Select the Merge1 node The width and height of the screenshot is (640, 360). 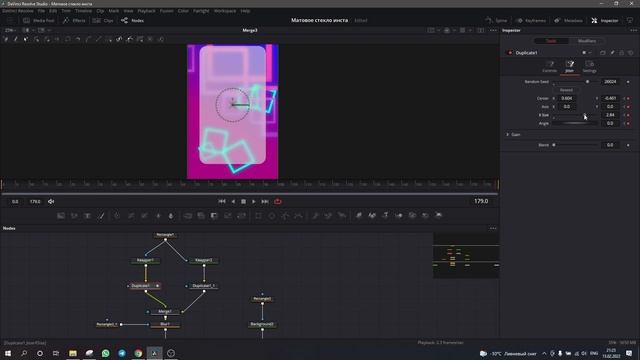pyautogui.click(x=165, y=311)
